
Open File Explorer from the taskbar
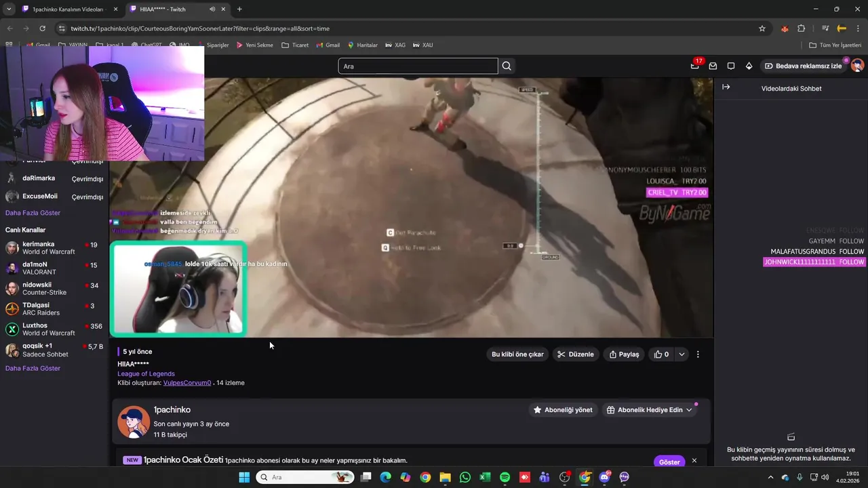click(x=445, y=477)
